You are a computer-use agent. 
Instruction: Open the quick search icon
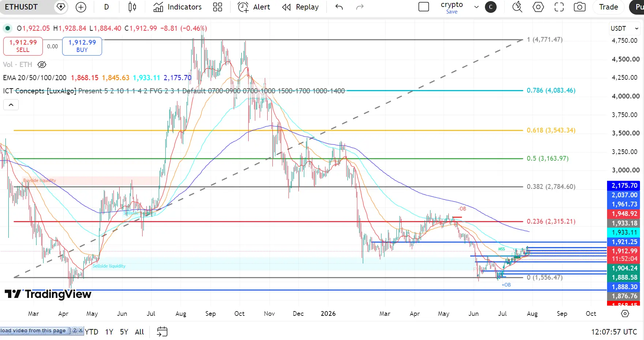(x=517, y=7)
